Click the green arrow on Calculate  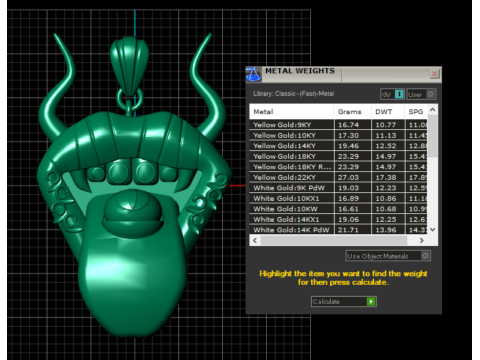(371, 301)
